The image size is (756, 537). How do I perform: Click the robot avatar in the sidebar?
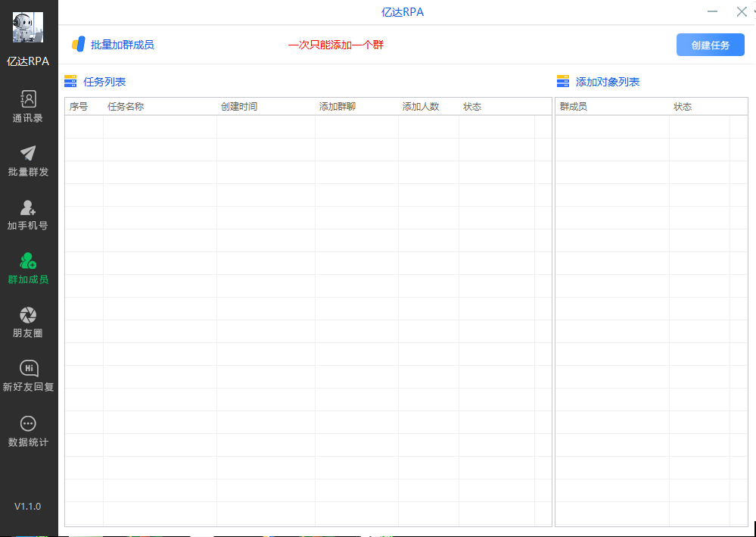point(28,28)
